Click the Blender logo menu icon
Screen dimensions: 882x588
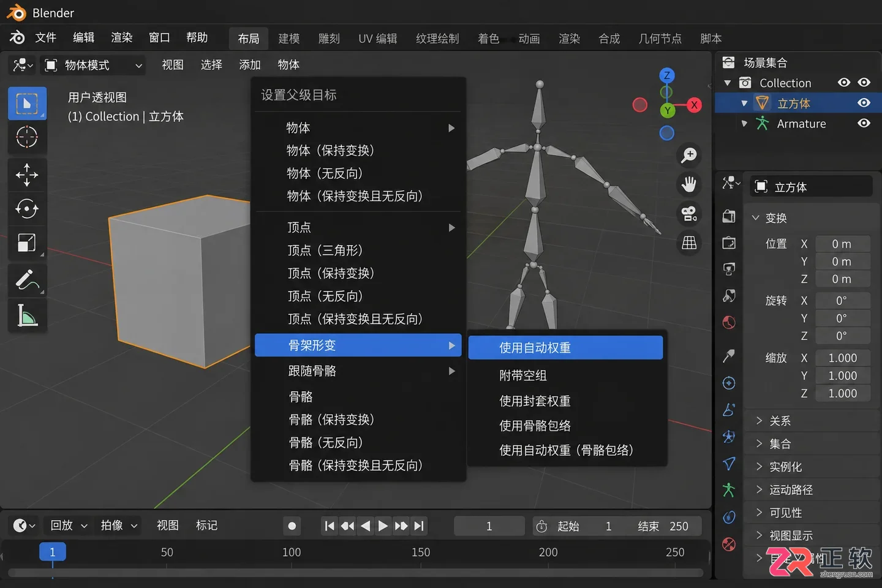[x=17, y=38]
